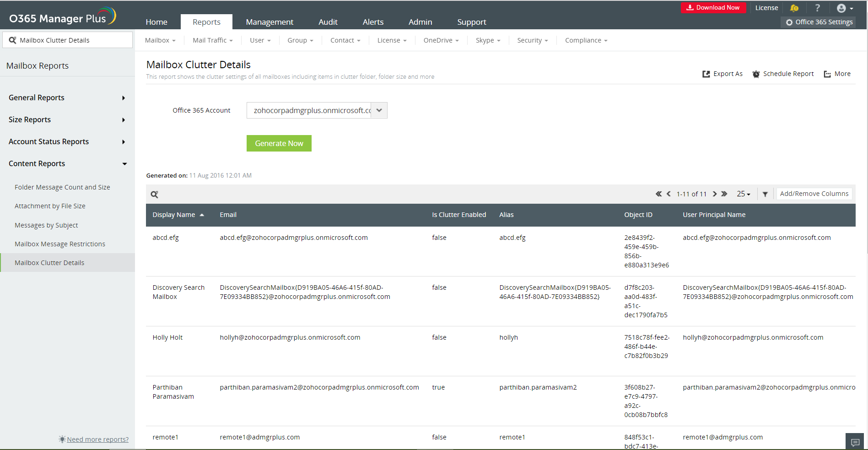Click the filter funnel icon
This screenshot has height=450, width=868.
coord(765,194)
